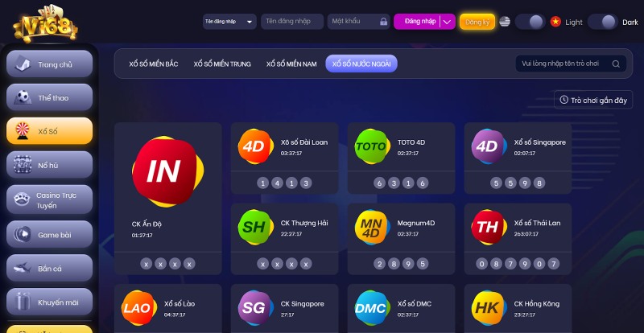Select the green TOTO 4D game icon

373,146
